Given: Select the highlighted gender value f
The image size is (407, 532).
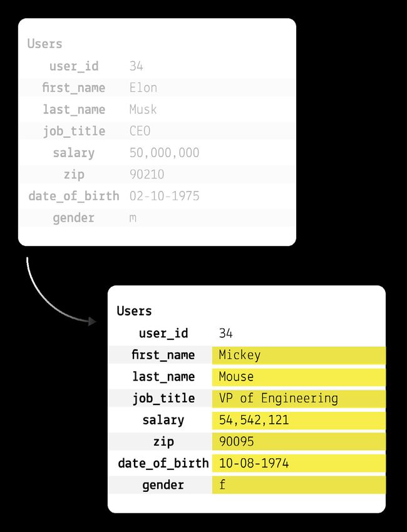Looking at the screenshot, I should (299, 485).
